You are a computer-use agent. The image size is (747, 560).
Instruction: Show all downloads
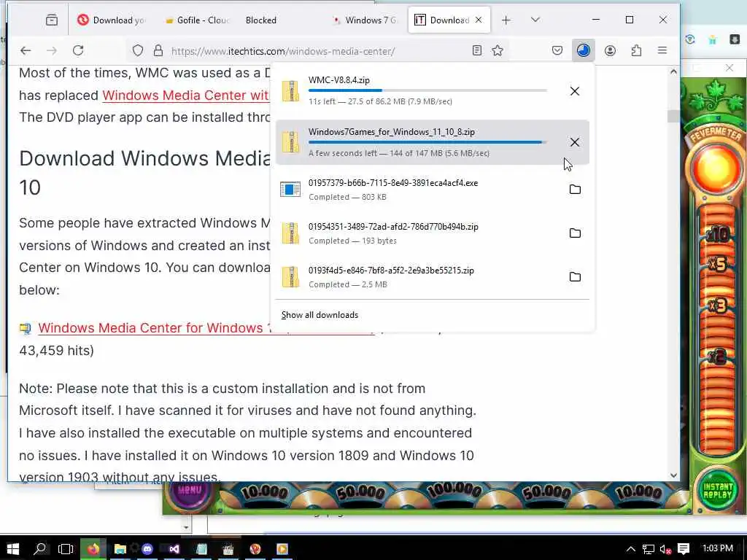tap(320, 315)
